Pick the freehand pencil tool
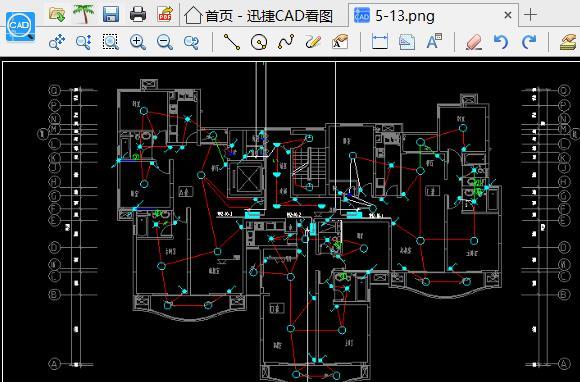The height and width of the screenshot is (382, 580). (x=313, y=42)
